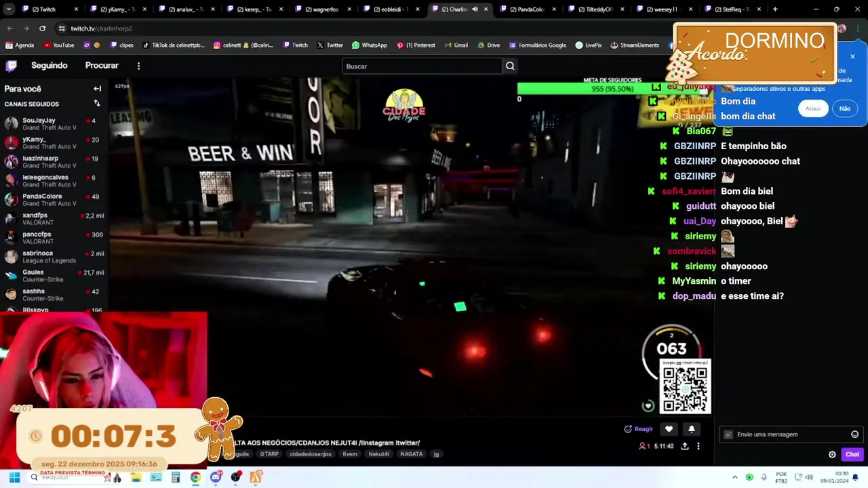Open Chrome from the taskbar
This screenshot has width=868, height=488.
(x=195, y=477)
